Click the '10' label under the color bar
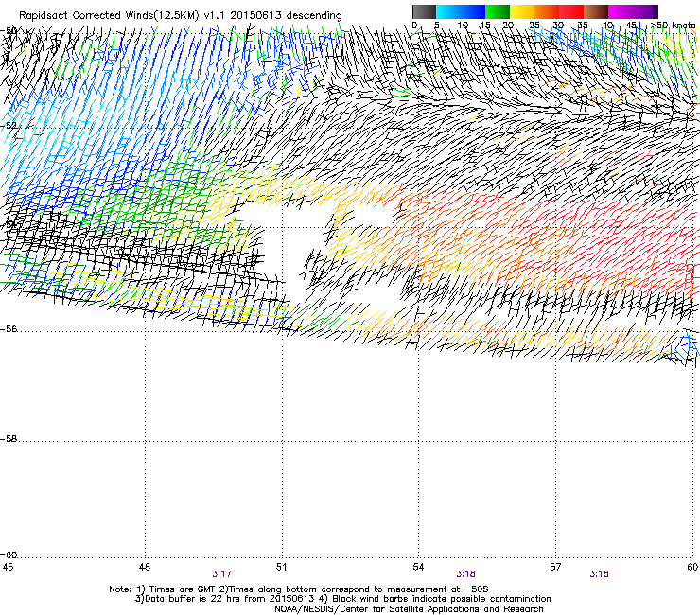The image size is (700, 615). click(x=463, y=25)
